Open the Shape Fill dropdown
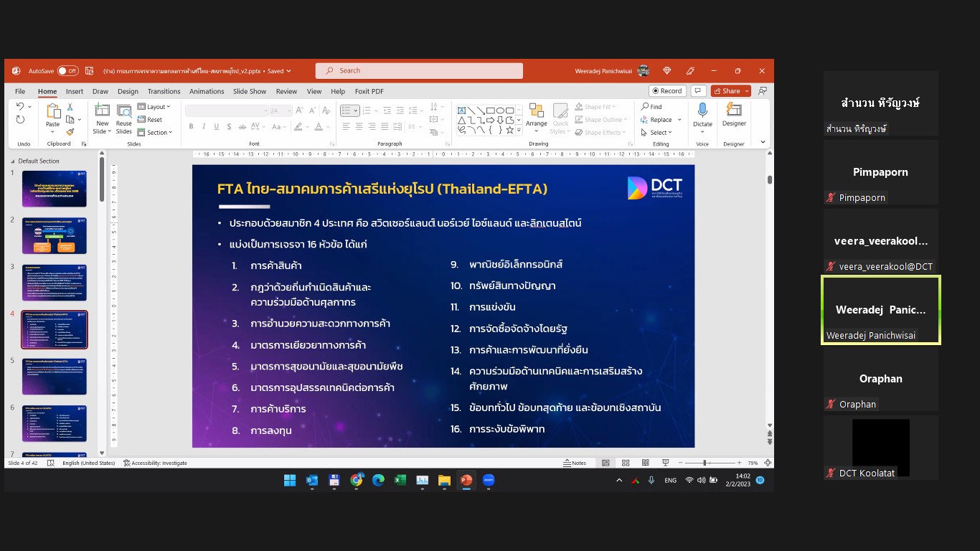 [x=597, y=107]
